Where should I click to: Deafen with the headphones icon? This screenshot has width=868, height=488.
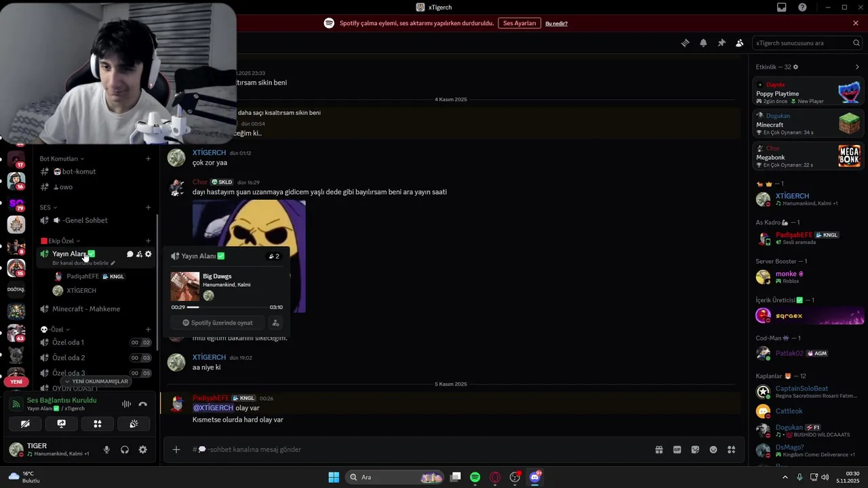[125, 449]
